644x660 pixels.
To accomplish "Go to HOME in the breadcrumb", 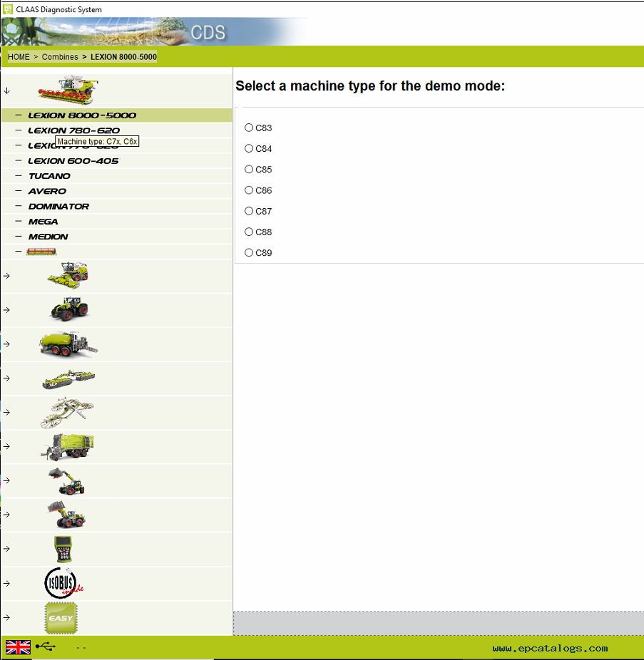I will coord(19,57).
